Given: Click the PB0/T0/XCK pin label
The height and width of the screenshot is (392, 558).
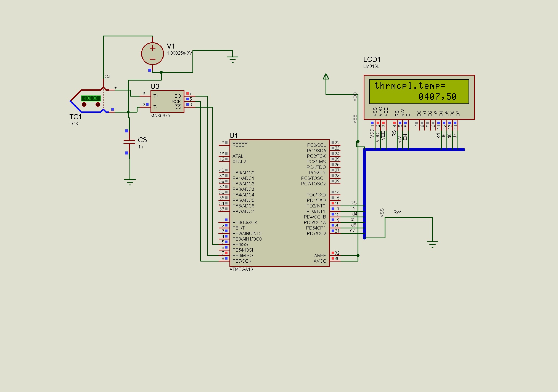Looking at the screenshot, I should (x=245, y=222).
